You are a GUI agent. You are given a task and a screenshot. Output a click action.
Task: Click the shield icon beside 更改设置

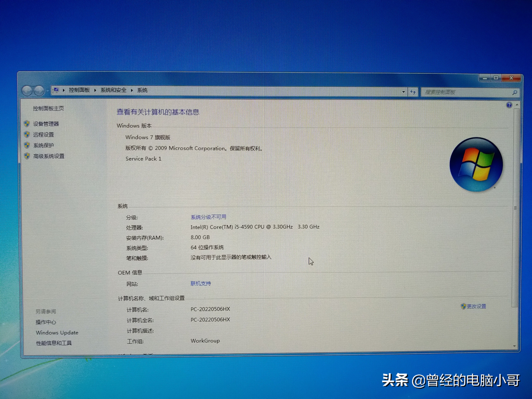click(x=463, y=306)
